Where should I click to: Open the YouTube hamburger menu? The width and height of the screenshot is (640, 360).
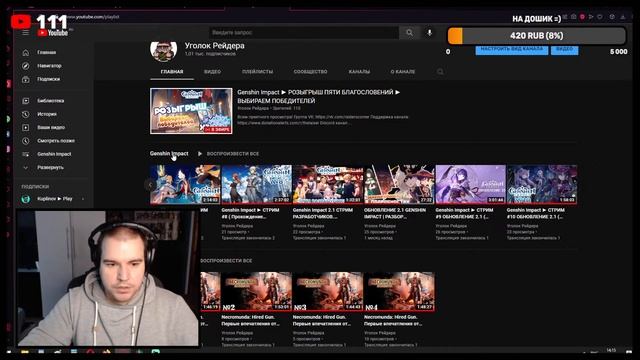point(25,33)
